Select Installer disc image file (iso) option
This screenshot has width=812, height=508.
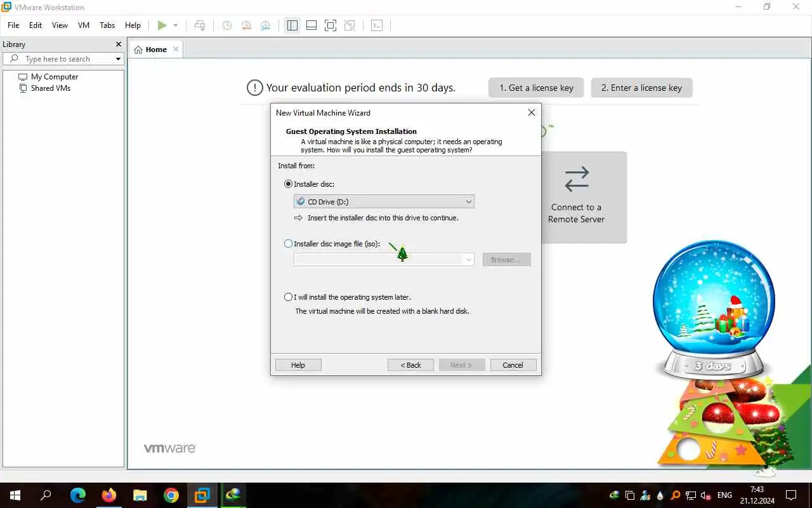tap(289, 244)
